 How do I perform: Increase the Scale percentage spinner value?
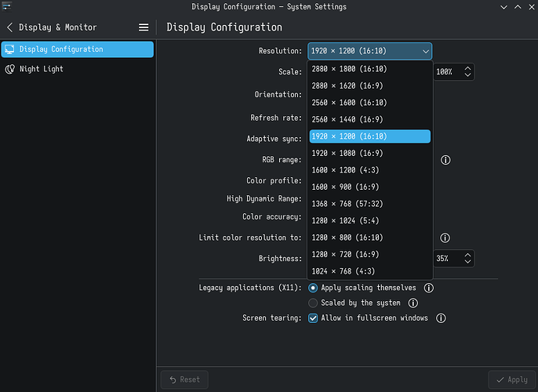coord(468,68)
